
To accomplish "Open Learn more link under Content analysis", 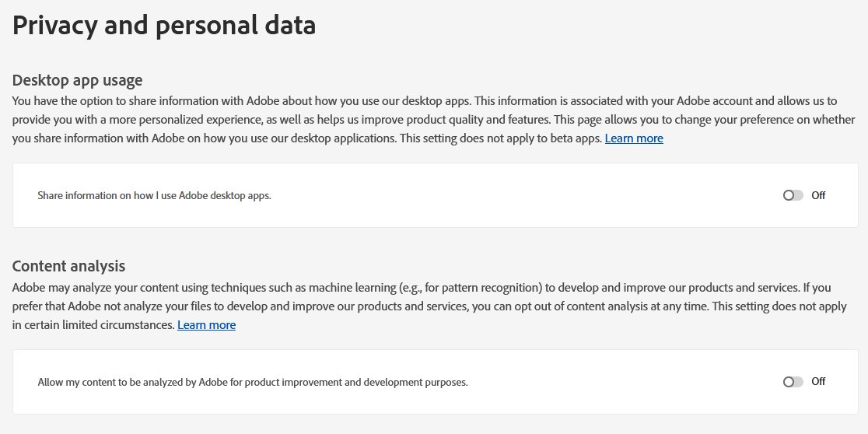I will tap(206, 325).
